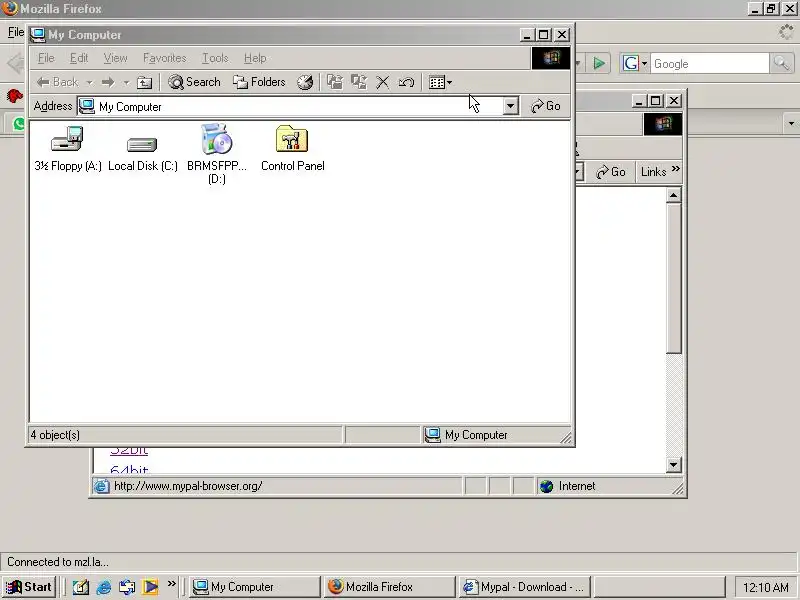The height and width of the screenshot is (600, 800).
Task: Click the Windows logo throbber in Internet Explorer
Action: click(663, 124)
